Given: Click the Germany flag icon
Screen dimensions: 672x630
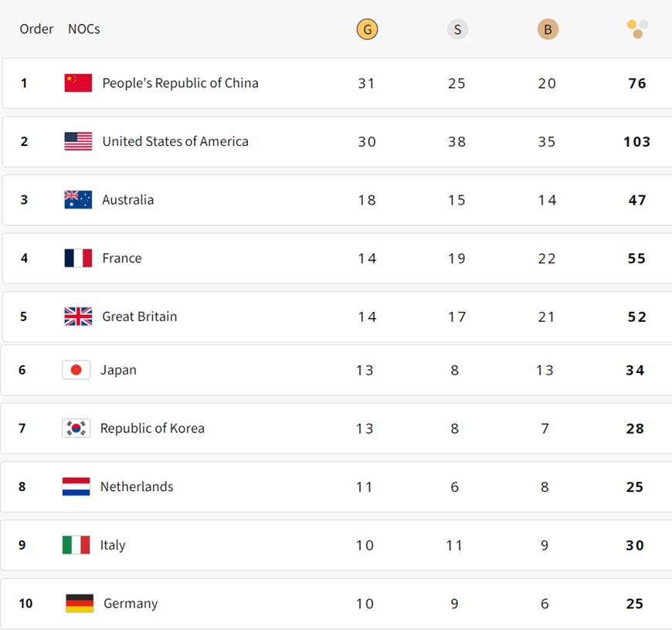Looking at the screenshot, I should pyautogui.click(x=80, y=604).
